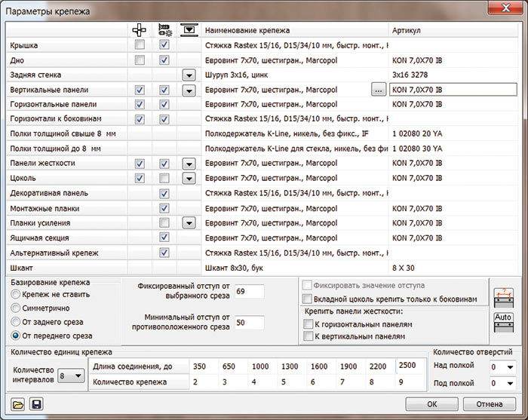Select the Шкант row fastener name cell
Image resolution: width=528 pixels, height=420 pixels.
(294, 268)
